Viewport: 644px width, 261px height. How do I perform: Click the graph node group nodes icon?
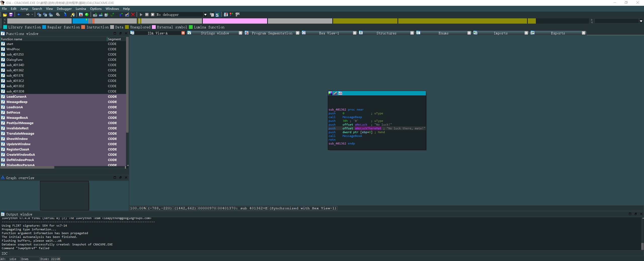[340, 93]
